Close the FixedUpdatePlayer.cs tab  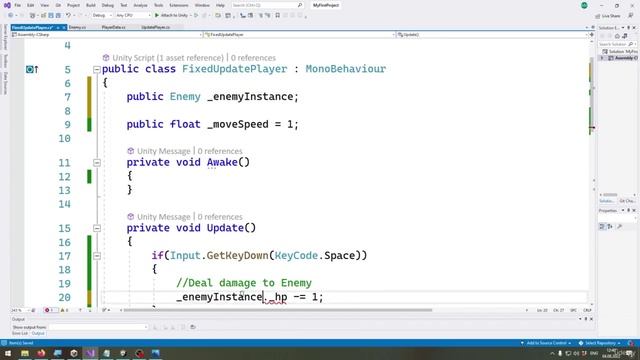64,27
